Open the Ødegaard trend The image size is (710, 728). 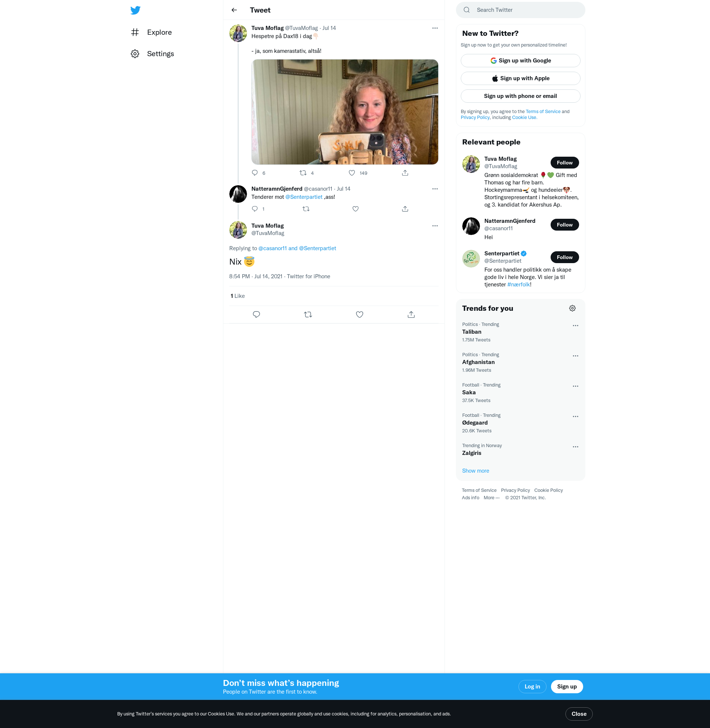click(475, 423)
